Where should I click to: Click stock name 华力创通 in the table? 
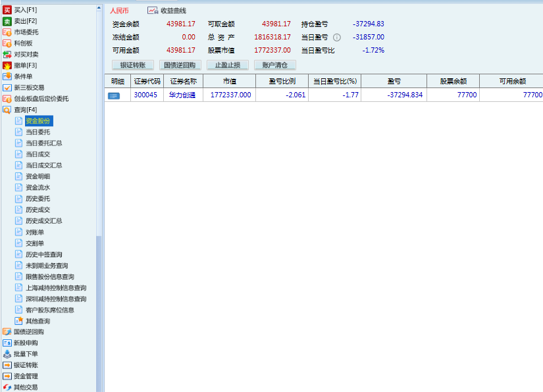182,95
